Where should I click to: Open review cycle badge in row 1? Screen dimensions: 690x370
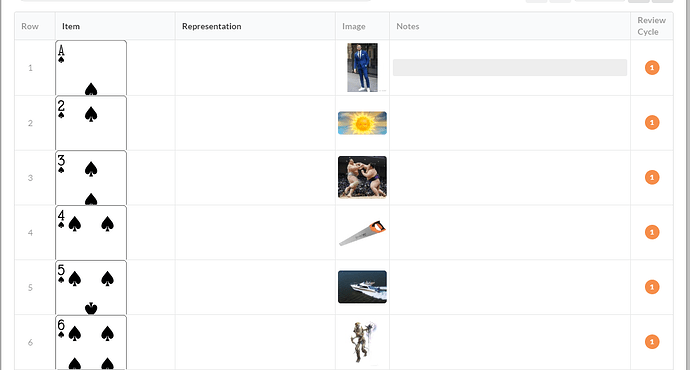(x=652, y=68)
